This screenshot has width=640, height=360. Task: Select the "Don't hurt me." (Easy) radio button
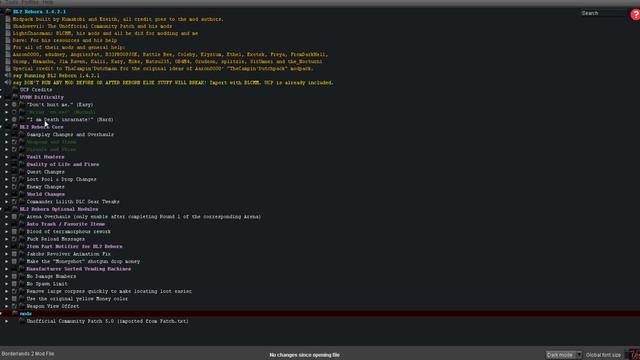coord(14,104)
